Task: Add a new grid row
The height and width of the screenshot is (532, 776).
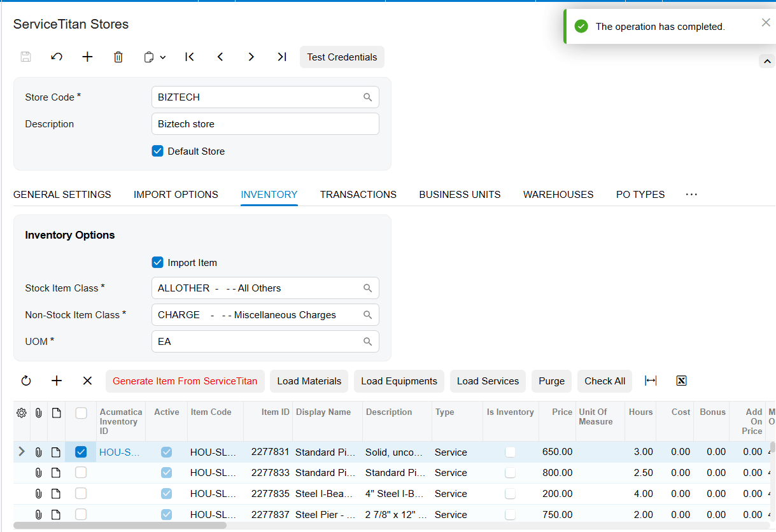Action: 57,381
